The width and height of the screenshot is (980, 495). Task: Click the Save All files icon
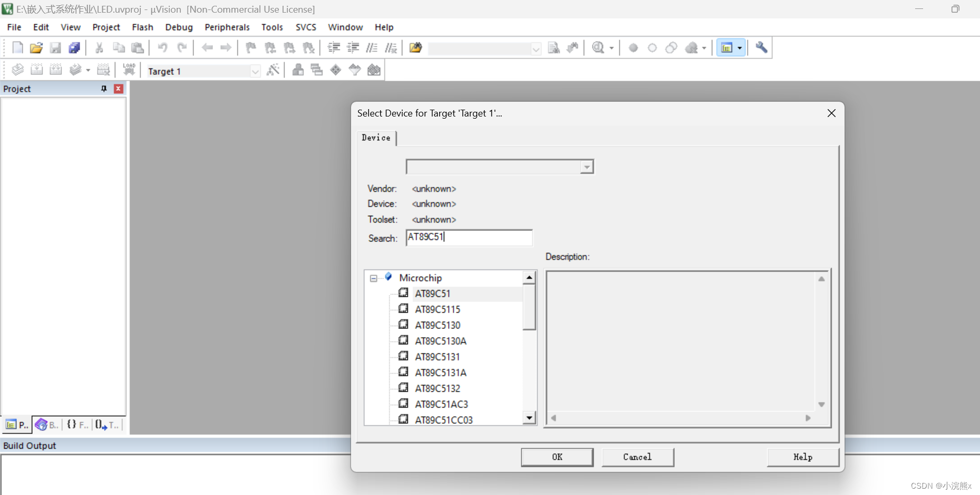tap(74, 48)
